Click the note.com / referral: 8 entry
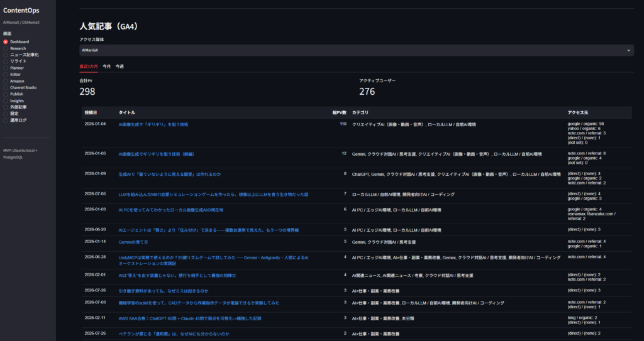644x341 pixels. point(587,153)
